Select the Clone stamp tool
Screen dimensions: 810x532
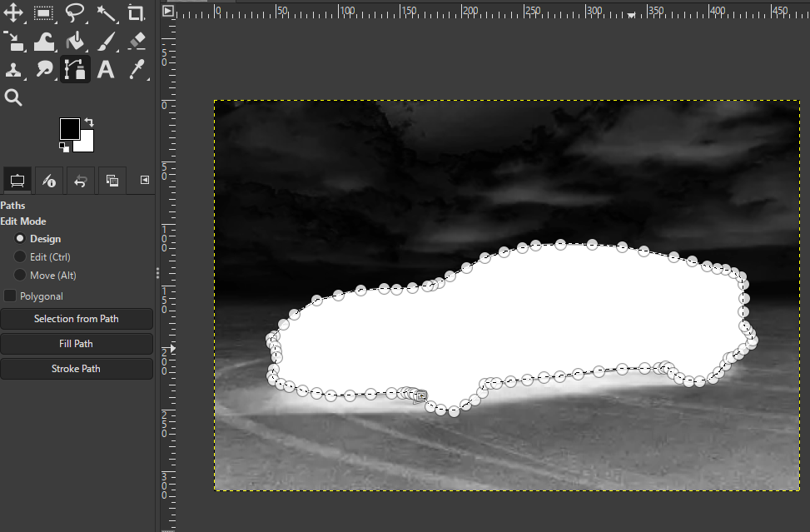13,69
